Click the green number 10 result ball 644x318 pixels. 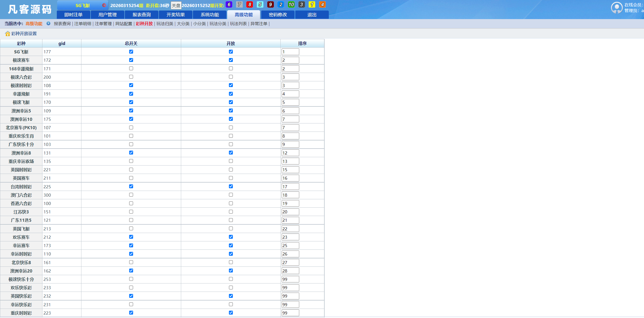tap(291, 4)
